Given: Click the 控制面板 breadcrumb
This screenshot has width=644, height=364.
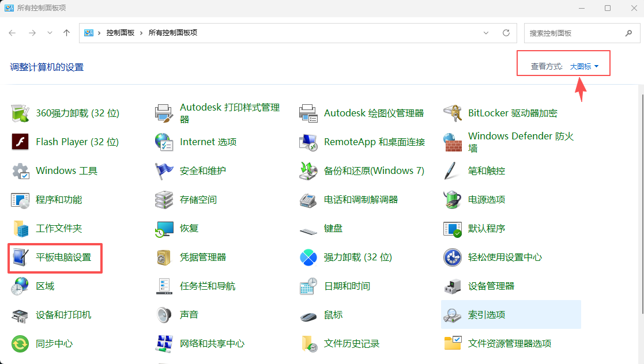Looking at the screenshot, I should (120, 33).
